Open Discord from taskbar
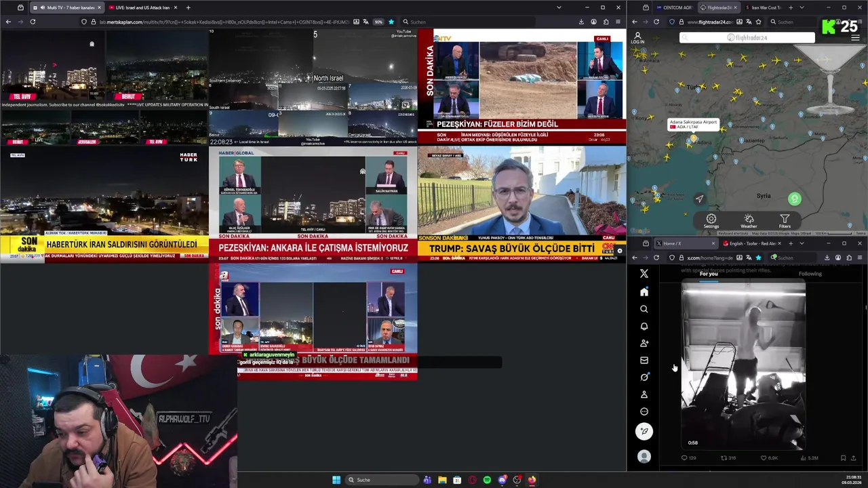This screenshot has height=488, width=868. (x=502, y=480)
